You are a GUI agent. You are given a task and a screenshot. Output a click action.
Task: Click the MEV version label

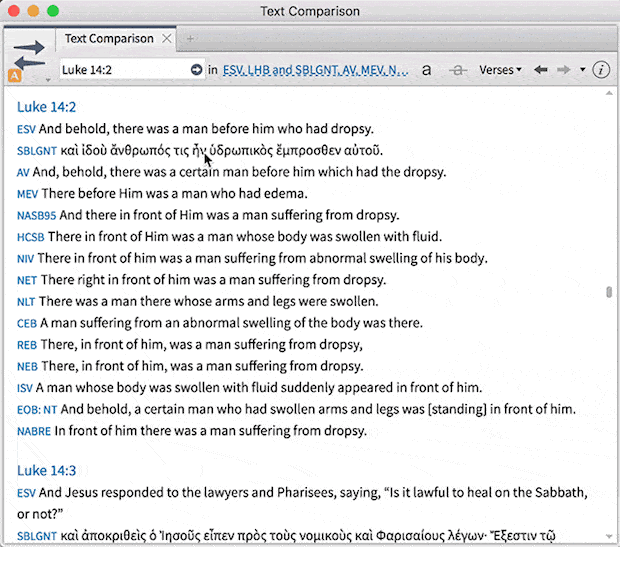[x=28, y=194]
